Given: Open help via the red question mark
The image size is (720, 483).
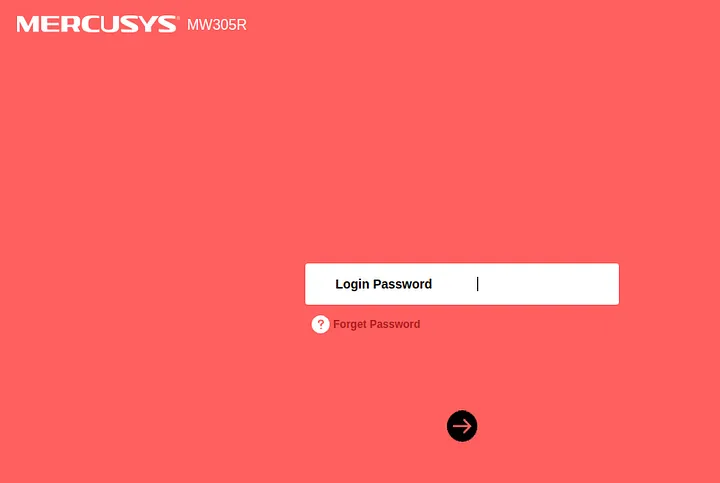Looking at the screenshot, I should [321, 324].
